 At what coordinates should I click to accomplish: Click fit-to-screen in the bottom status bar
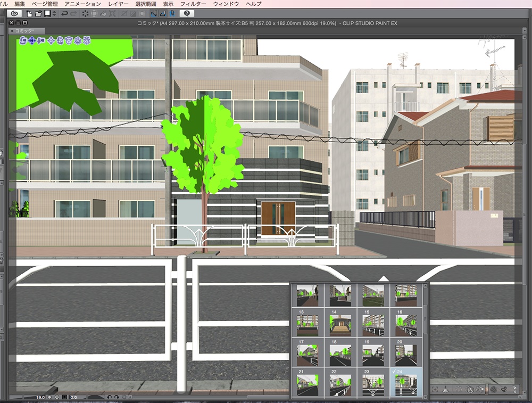64,397
